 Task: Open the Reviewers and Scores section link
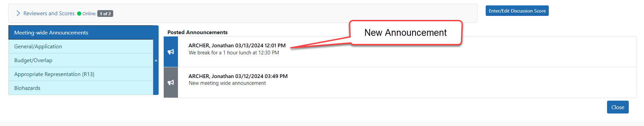coord(49,14)
